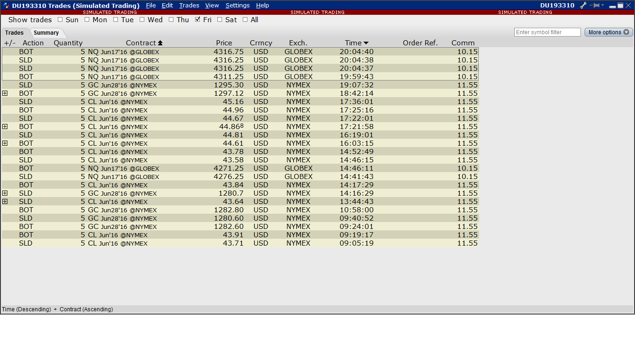Click the 14:17:29 time cell
This screenshot has height=364, width=635.
(357, 185)
